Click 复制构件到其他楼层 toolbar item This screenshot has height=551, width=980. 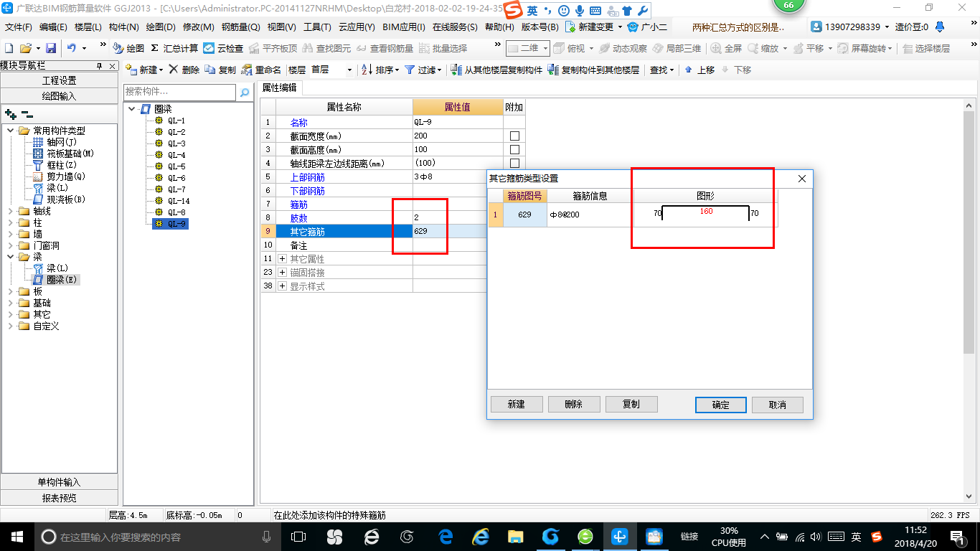pyautogui.click(x=593, y=70)
